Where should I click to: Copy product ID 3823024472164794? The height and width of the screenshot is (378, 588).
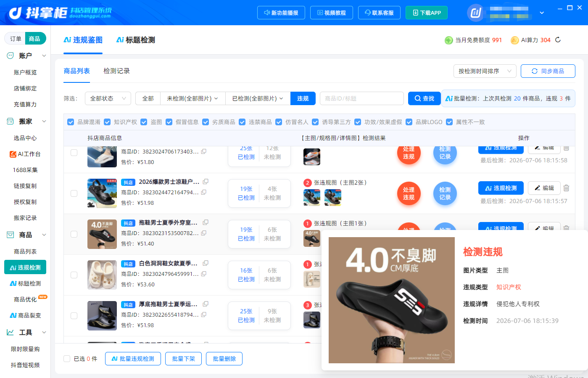(204, 192)
